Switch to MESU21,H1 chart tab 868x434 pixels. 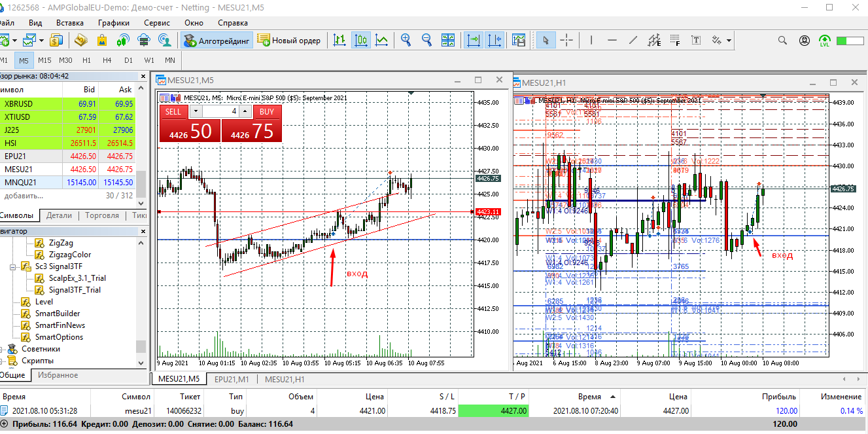pos(285,379)
